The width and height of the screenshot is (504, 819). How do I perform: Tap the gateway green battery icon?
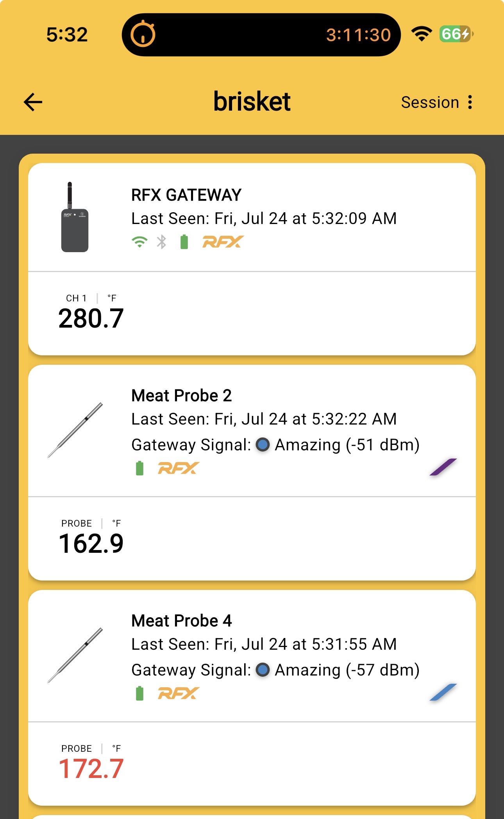click(184, 242)
